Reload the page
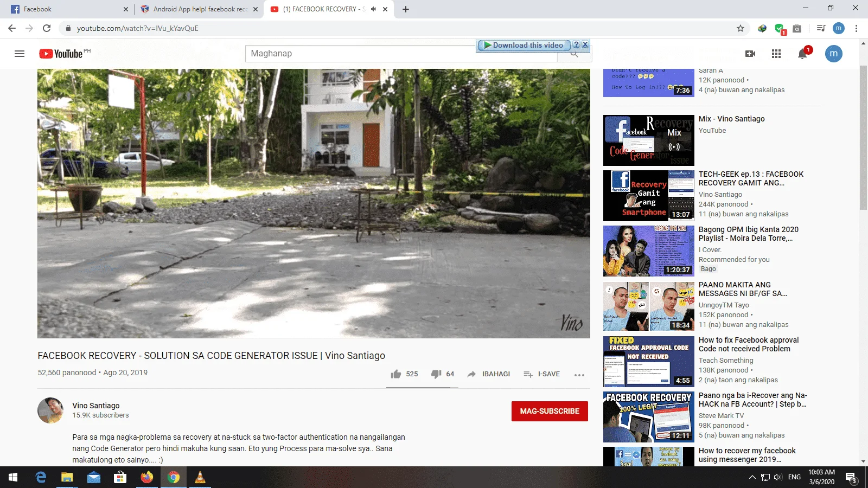Viewport: 868px width, 488px height. coord(47,28)
